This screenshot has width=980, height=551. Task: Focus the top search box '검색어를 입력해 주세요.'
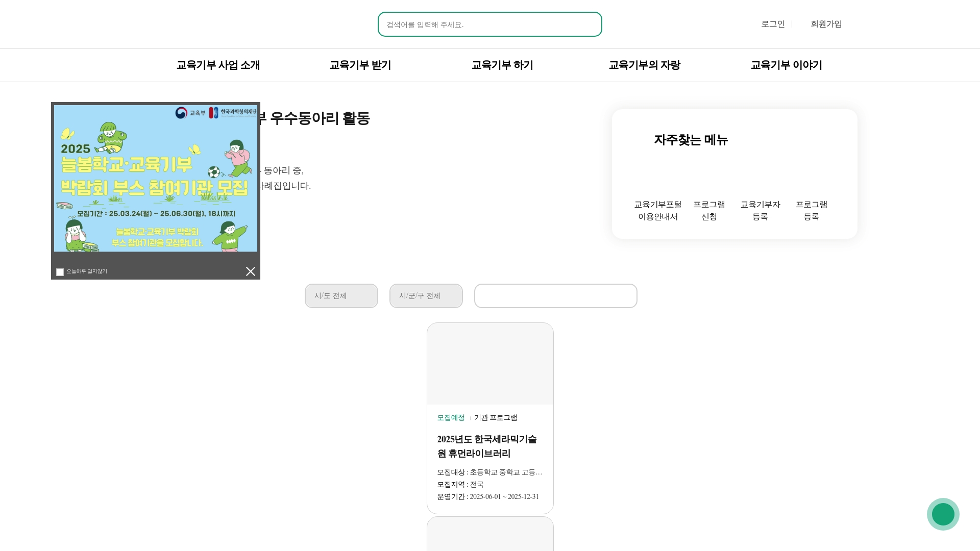point(490,24)
